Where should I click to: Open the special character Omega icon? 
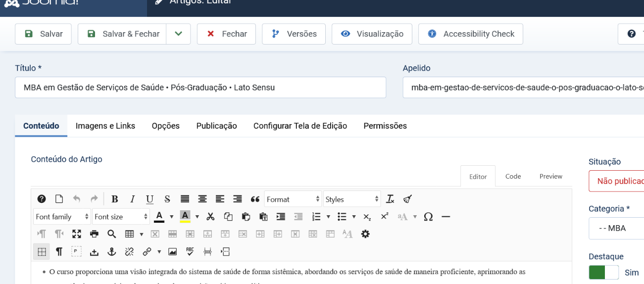(x=428, y=217)
